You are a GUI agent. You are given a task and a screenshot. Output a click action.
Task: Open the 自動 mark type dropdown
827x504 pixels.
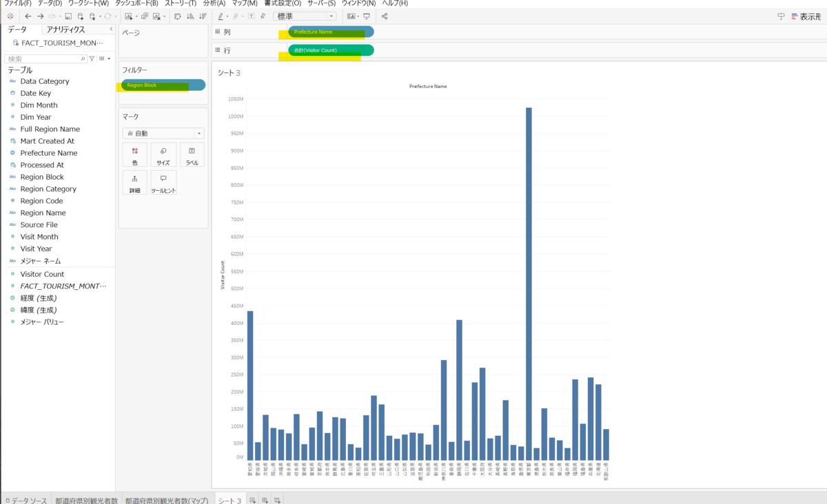tap(163, 133)
